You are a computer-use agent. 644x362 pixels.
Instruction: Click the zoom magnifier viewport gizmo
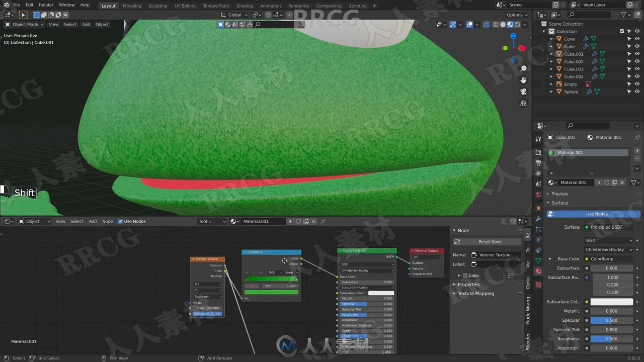click(523, 68)
